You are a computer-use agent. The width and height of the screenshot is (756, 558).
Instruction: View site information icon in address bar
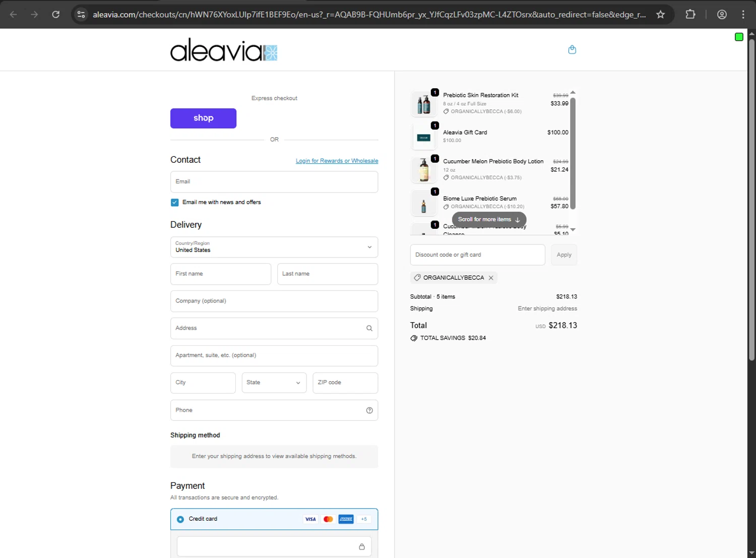(x=81, y=15)
